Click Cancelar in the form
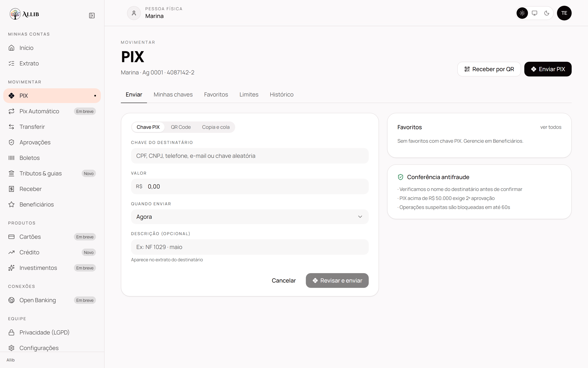 point(284,280)
